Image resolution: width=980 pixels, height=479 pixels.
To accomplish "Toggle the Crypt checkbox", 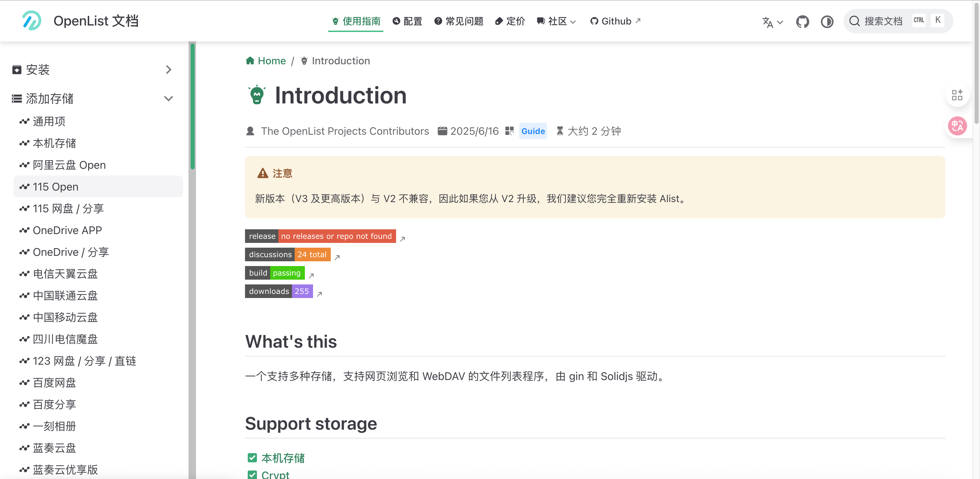I will [x=252, y=475].
